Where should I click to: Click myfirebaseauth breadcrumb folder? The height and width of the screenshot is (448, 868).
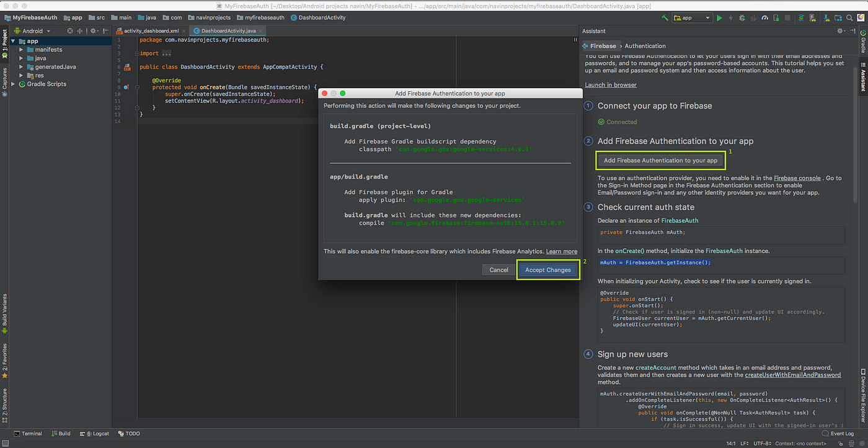point(260,17)
